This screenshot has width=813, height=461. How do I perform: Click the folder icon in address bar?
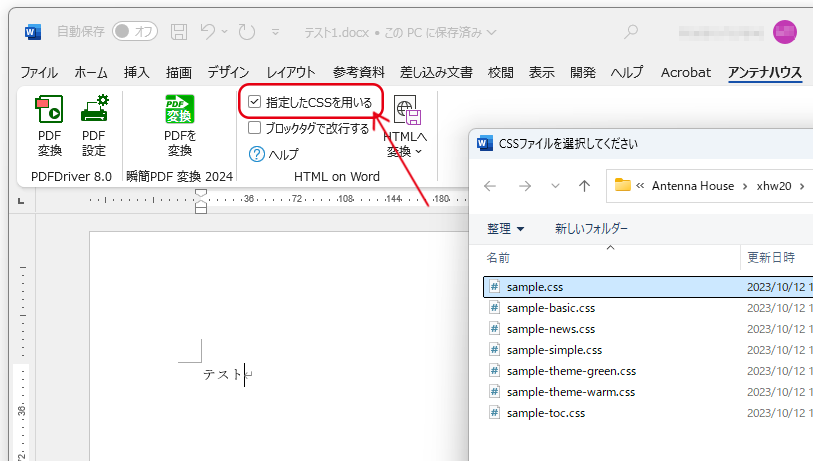point(622,185)
